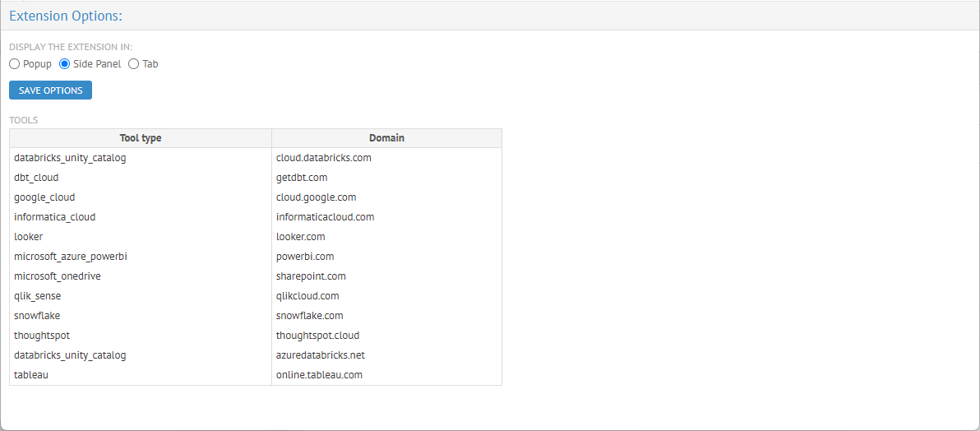The image size is (980, 431).
Task: Select the Popup radio button
Action: [x=15, y=64]
